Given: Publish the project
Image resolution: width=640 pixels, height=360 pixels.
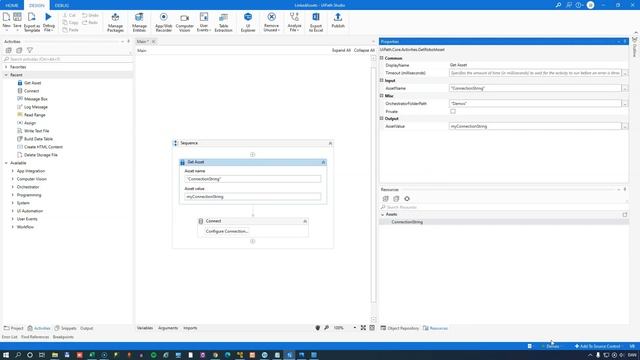Looking at the screenshot, I should pos(338,20).
